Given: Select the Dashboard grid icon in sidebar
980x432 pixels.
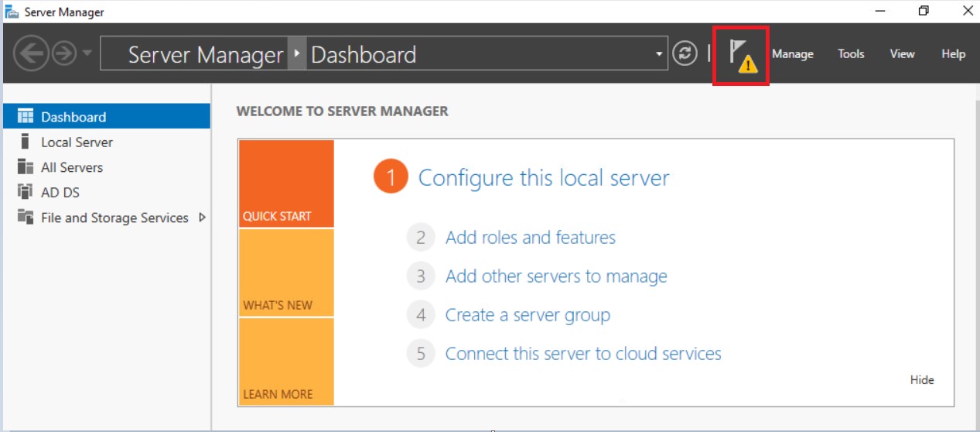Looking at the screenshot, I should pyautogui.click(x=26, y=117).
